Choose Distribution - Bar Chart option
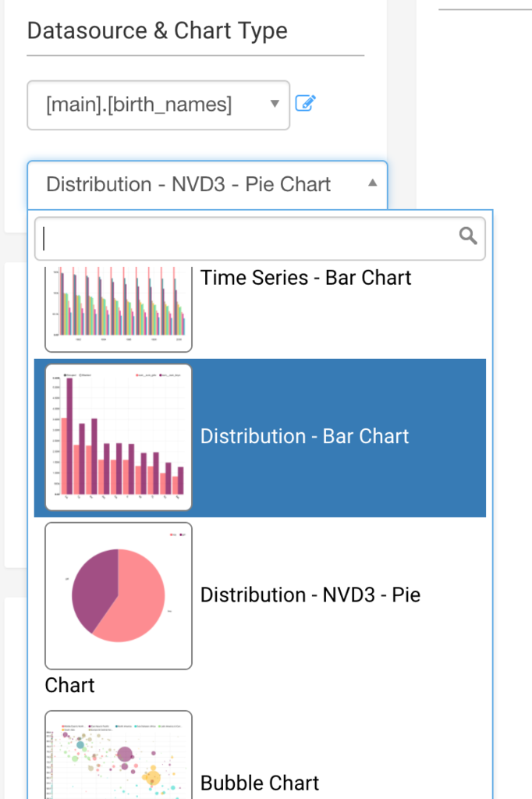This screenshot has height=799, width=532. click(x=260, y=439)
